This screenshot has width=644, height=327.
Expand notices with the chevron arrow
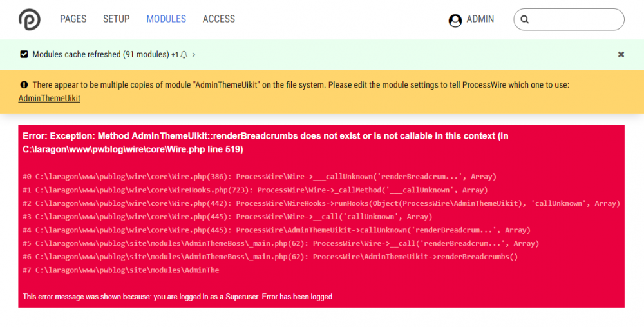[194, 55]
